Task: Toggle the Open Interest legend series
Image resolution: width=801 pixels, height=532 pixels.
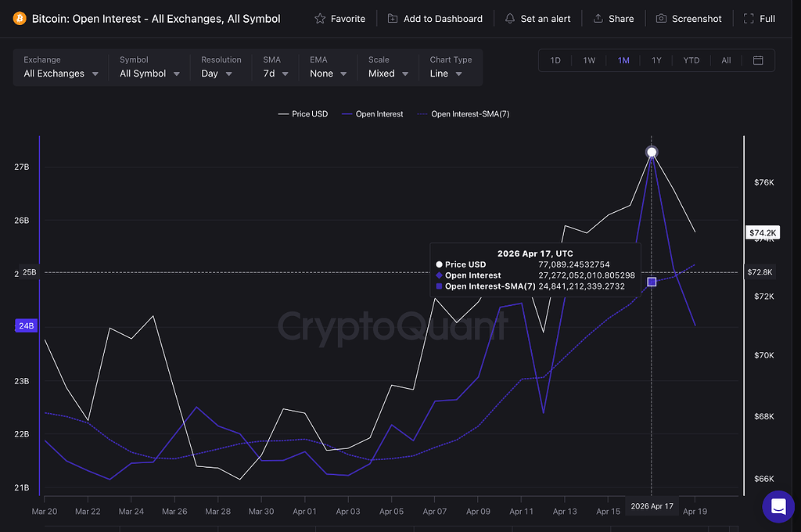Action: click(x=372, y=114)
